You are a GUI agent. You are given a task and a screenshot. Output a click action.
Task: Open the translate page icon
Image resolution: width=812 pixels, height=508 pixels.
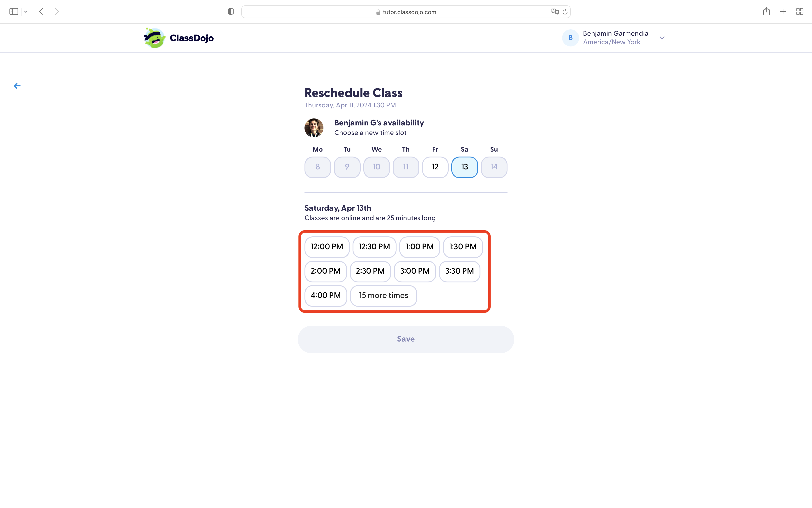click(x=555, y=12)
